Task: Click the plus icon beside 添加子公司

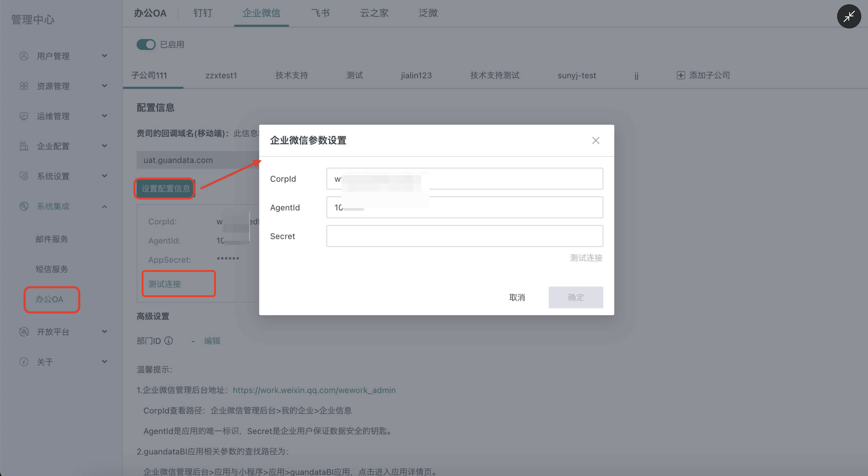Action: 681,75
